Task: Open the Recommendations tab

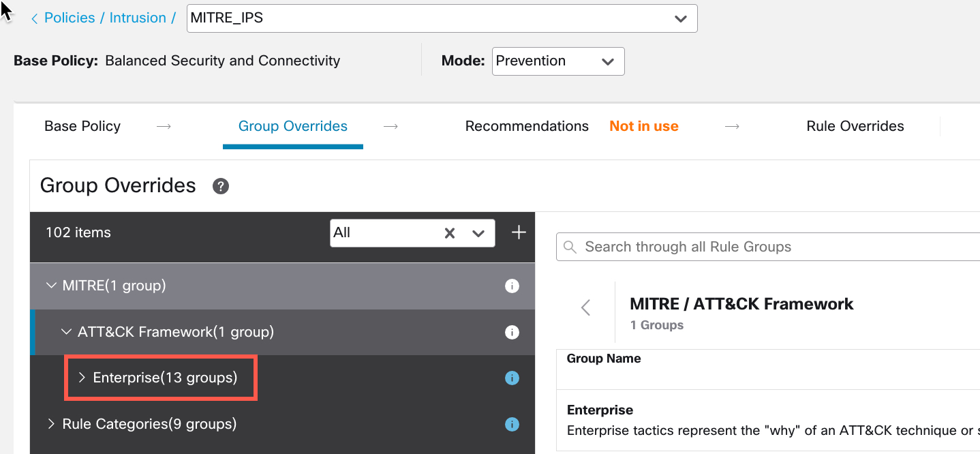Action: point(526,126)
